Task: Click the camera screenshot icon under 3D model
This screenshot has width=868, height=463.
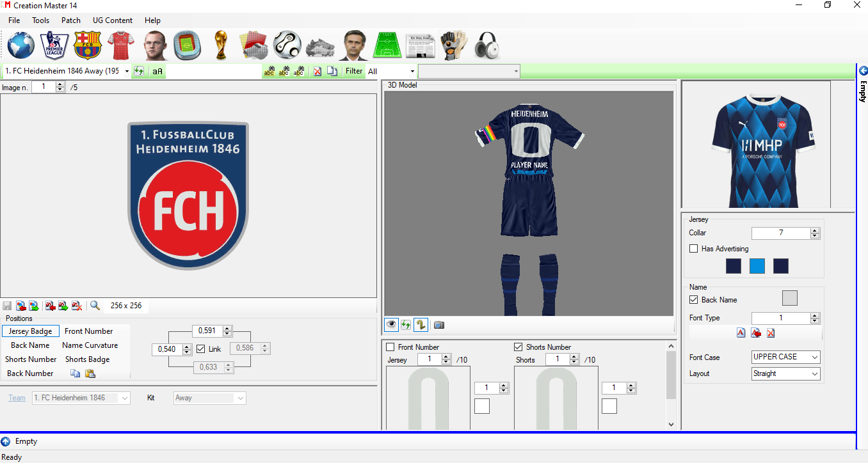Action: click(x=438, y=325)
